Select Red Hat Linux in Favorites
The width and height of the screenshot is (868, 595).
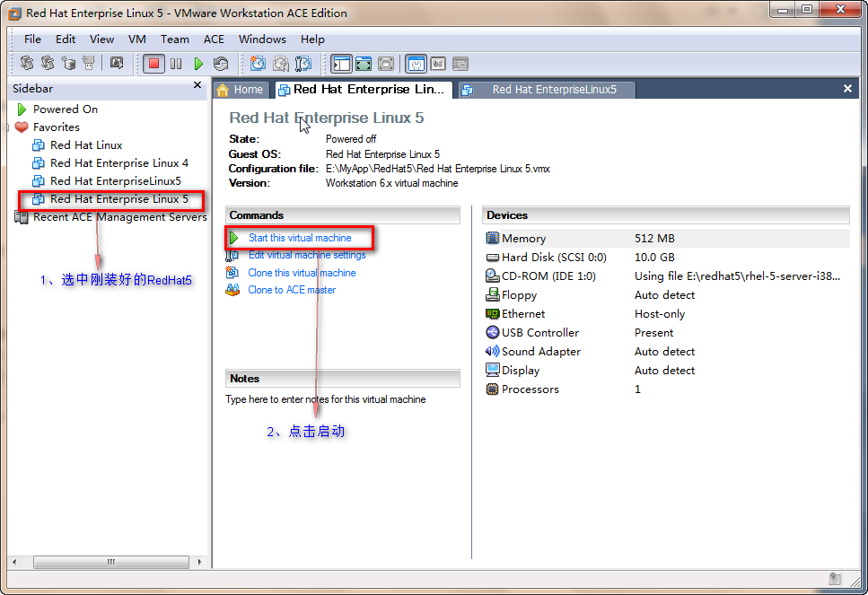click(x=86, y=145)
